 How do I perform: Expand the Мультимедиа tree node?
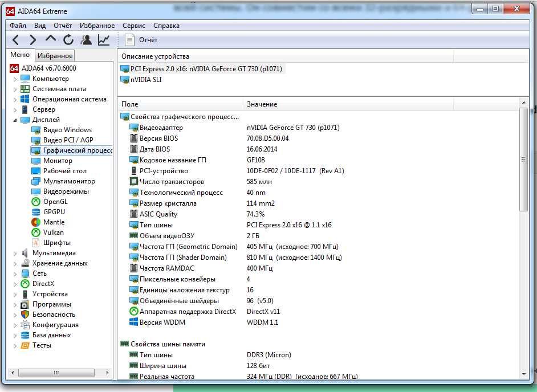15,254
